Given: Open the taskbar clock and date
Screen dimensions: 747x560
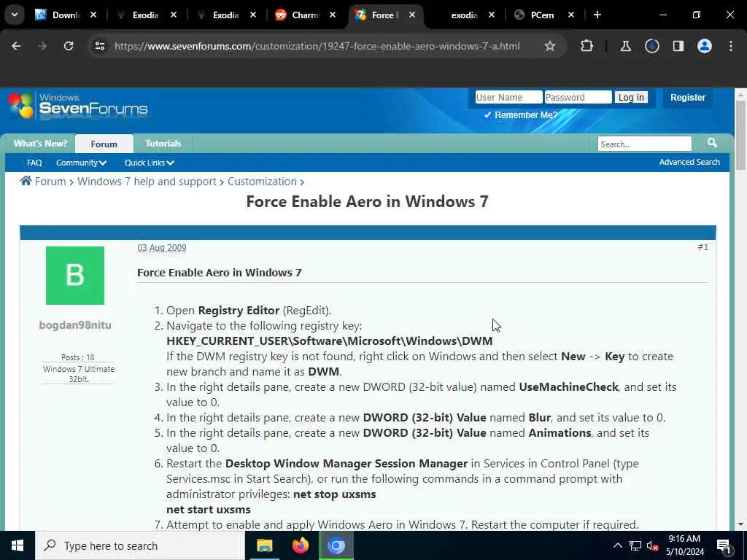Looking at the screenshot, I should (x=684, y=545).
